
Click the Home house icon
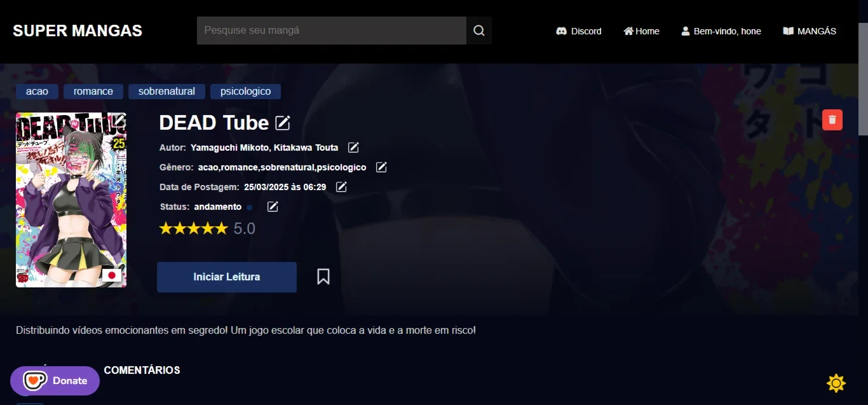628,31
